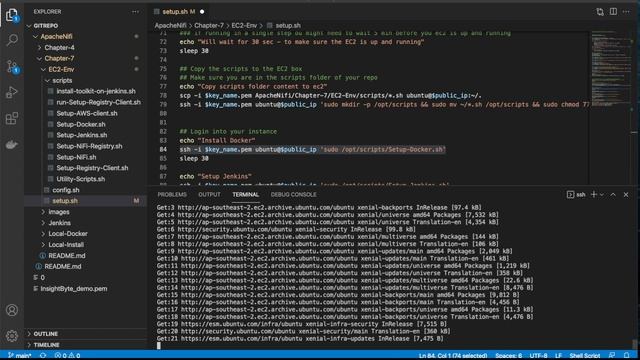The width and height of the screenshot is (640, 360).
Task: Close the terminal panel
Action: 626,195
